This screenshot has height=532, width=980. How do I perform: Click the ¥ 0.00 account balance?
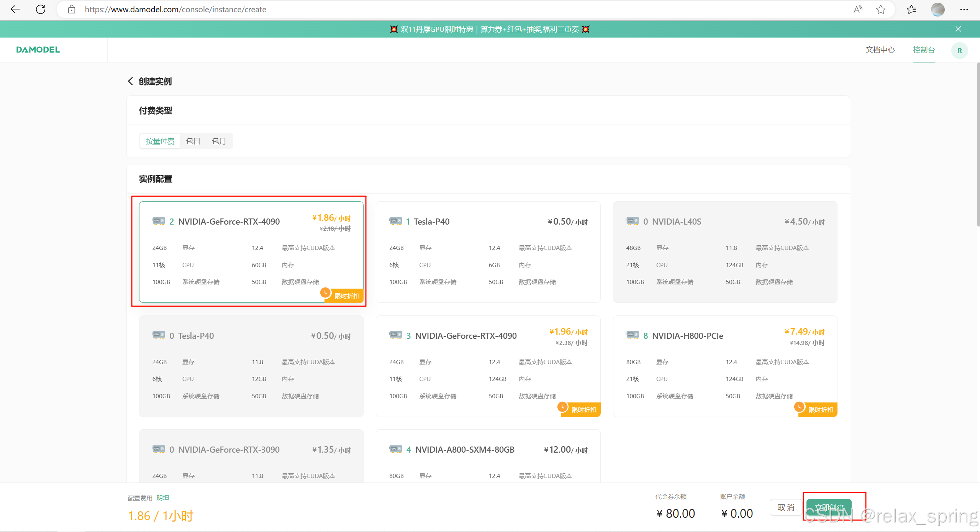click(737, 514)
